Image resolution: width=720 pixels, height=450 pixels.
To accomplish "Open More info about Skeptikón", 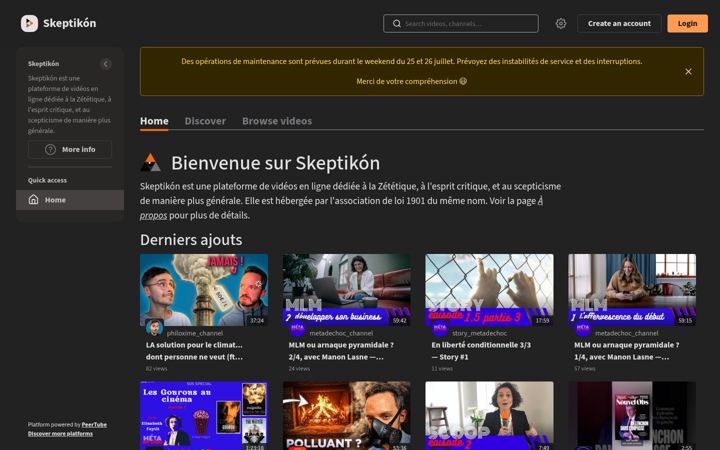I will tap(70, 149).
